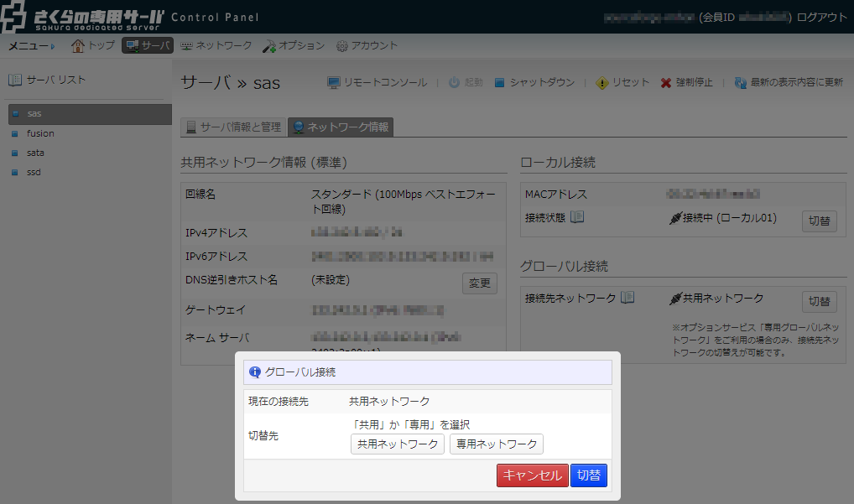Open the ネットワーク menu item
This screenshot has height=504, width=854.
216,45
